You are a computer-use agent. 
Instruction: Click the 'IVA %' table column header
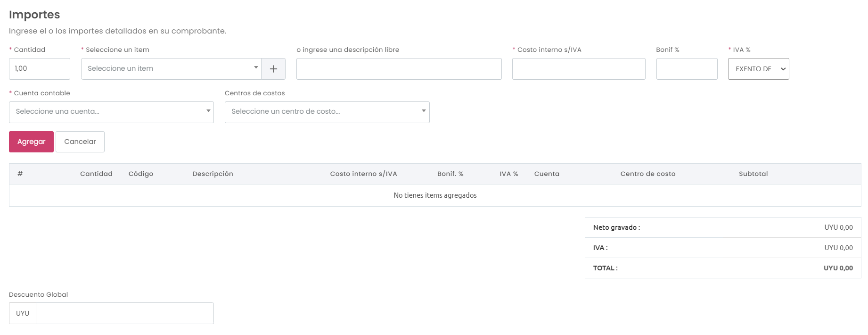click(509, 174)
